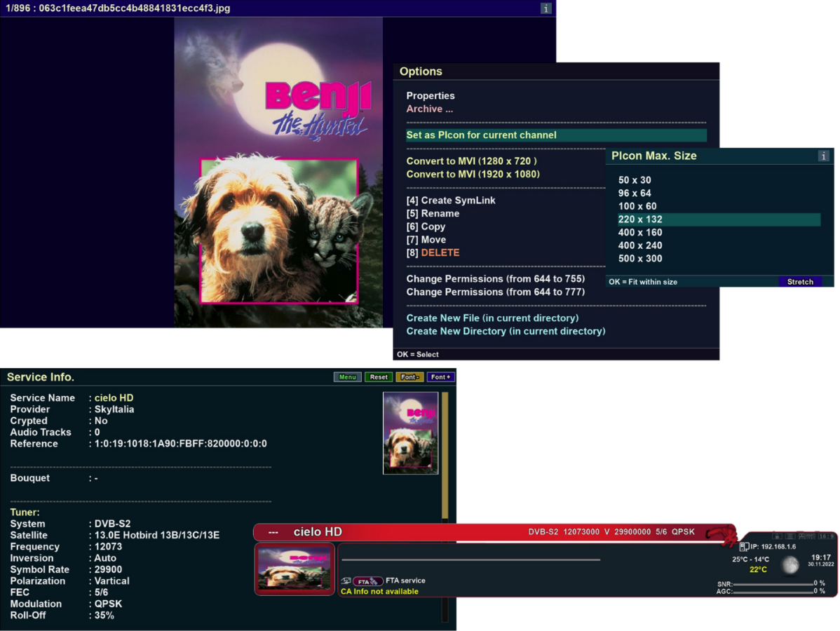The image size is (840, 631).
Task: Click the FTA satellite badge icon
Action: pos(367,581)
